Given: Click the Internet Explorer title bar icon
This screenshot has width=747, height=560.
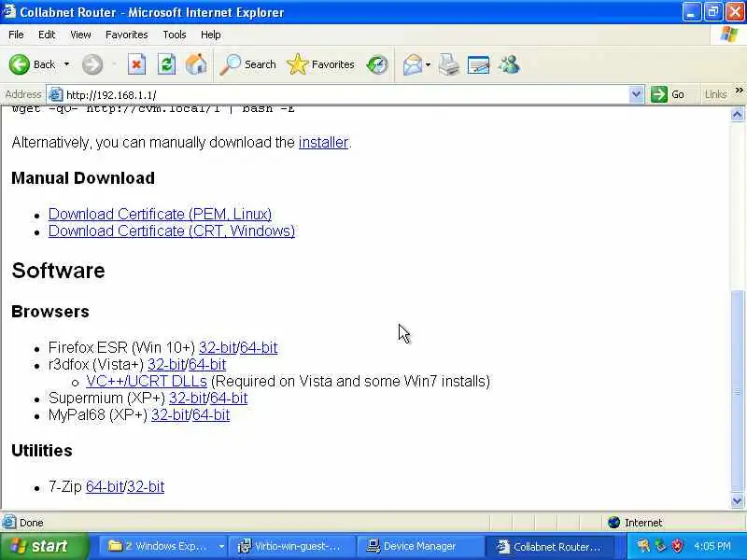Looking at the screenshot, I should 8,11.
